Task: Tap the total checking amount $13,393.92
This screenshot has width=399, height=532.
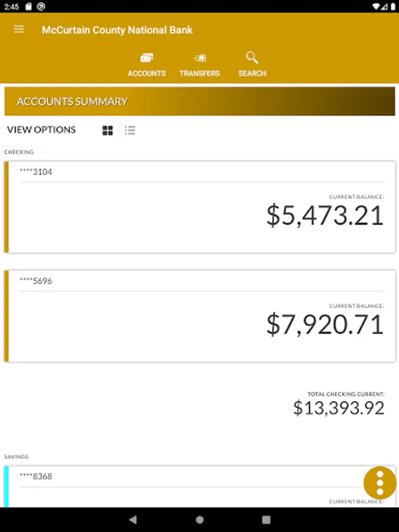Action: pos(339,408)
